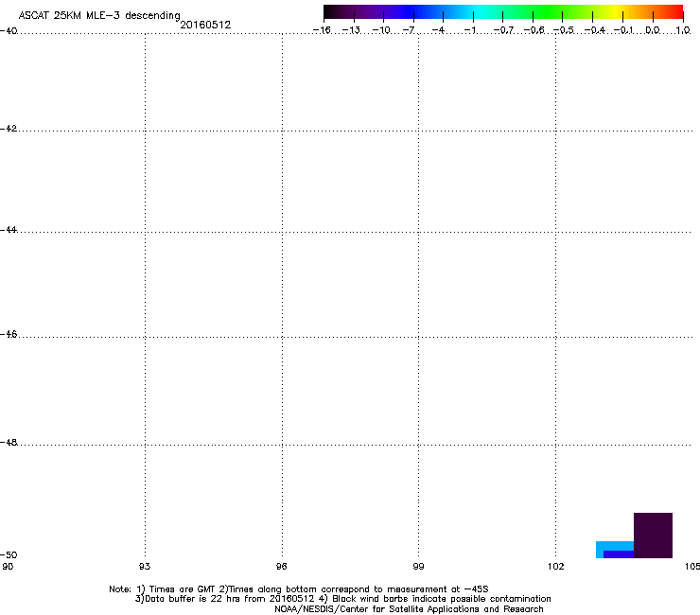
Task: Click the longitude label '99'
Action: pyautogui.click(x=418, y=567)
